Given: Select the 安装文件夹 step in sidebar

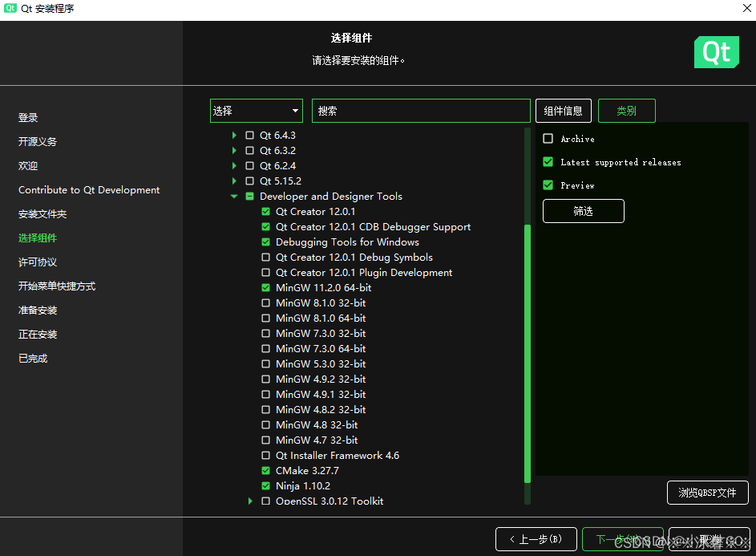Looking at the screenshot, I should pyautogui.click(x=42, y=213).
